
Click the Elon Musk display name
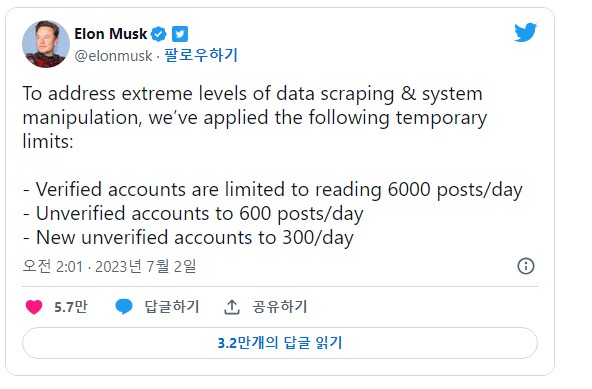click(111, 34)
